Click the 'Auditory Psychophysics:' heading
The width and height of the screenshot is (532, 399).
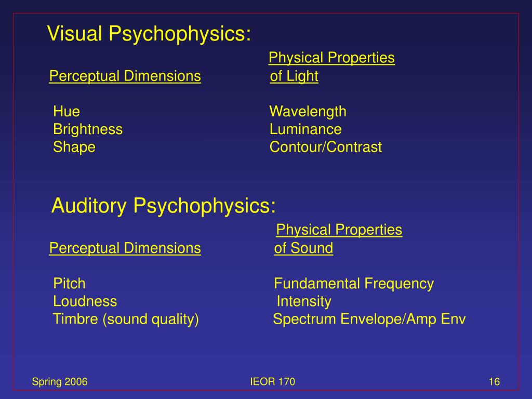[x=164, y=206]
